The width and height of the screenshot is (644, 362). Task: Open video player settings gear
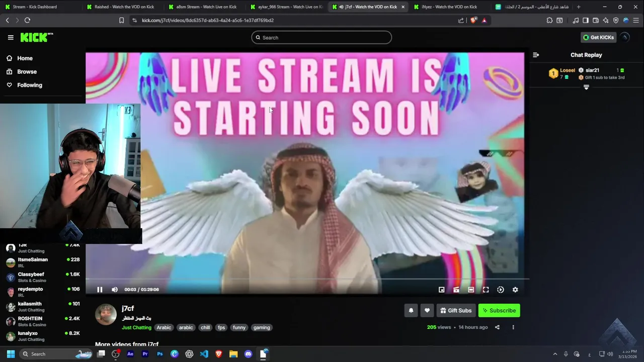click(515, 290)
